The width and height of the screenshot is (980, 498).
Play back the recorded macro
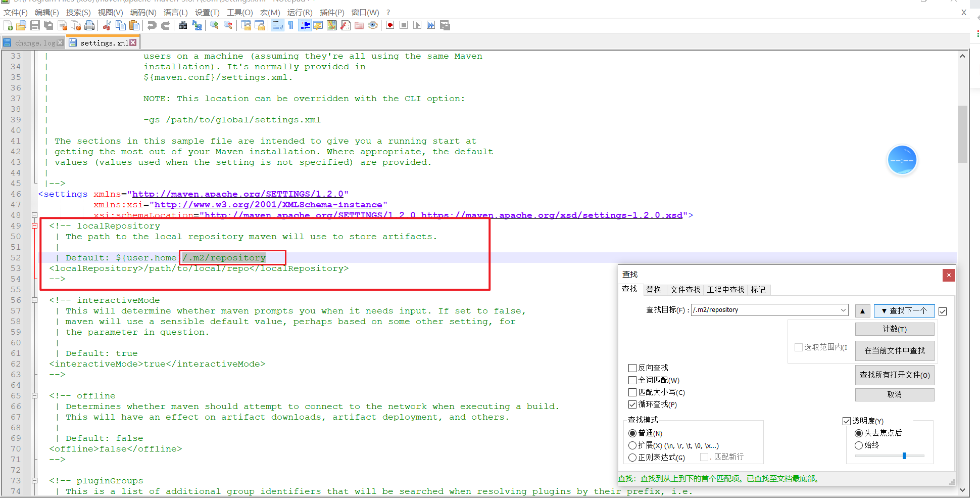(x=417, y=25)
